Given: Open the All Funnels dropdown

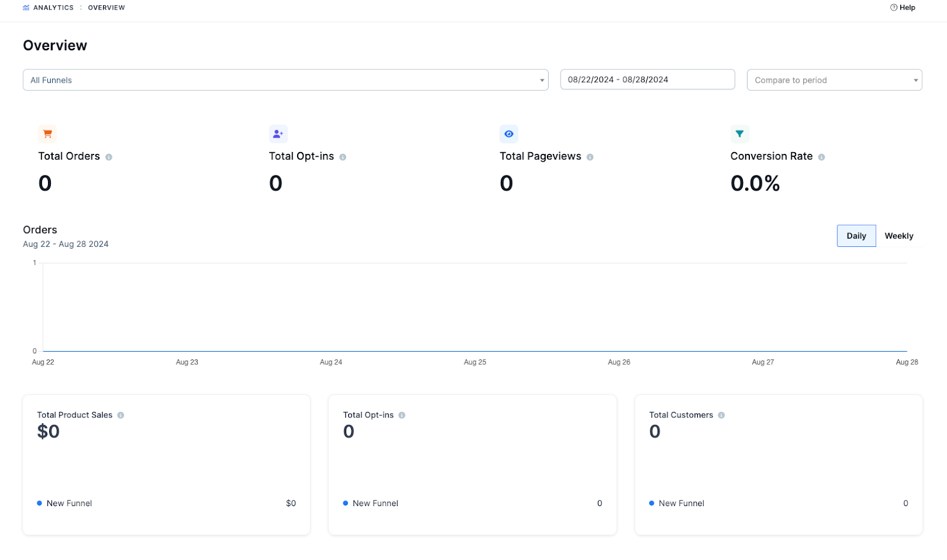Looking at the screenshot, I should [285, 79].
